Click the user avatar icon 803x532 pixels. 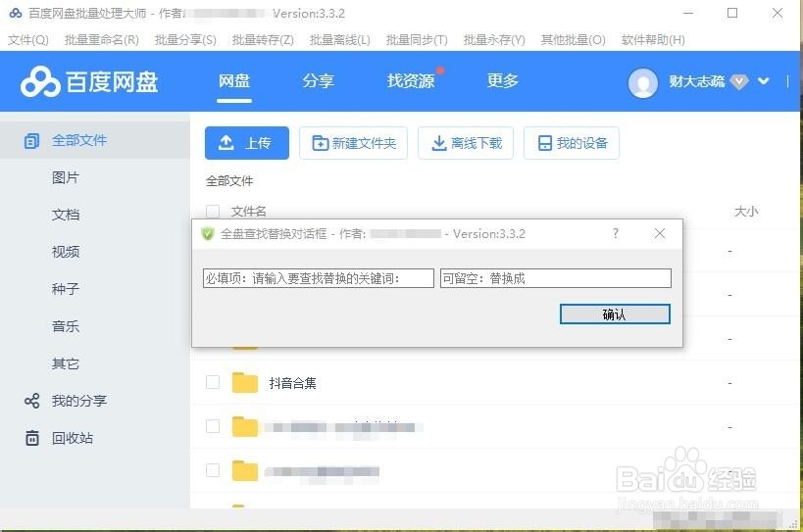click(x=643, y=82)
